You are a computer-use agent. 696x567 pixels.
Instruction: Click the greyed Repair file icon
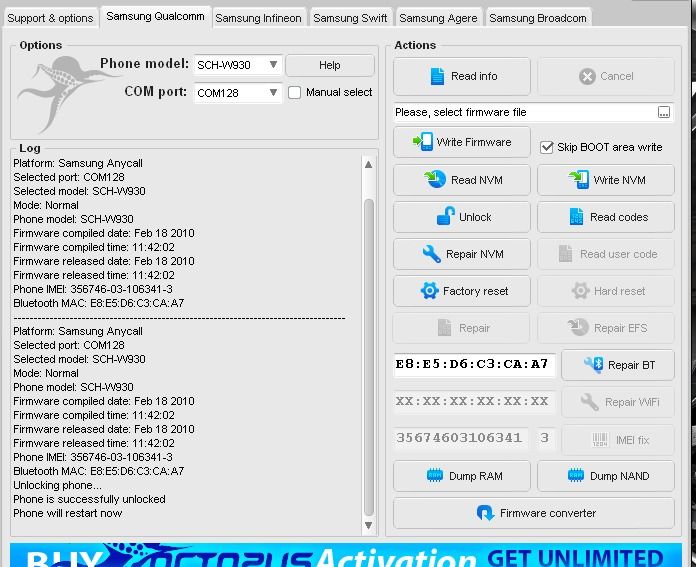[x=444, y=328]
